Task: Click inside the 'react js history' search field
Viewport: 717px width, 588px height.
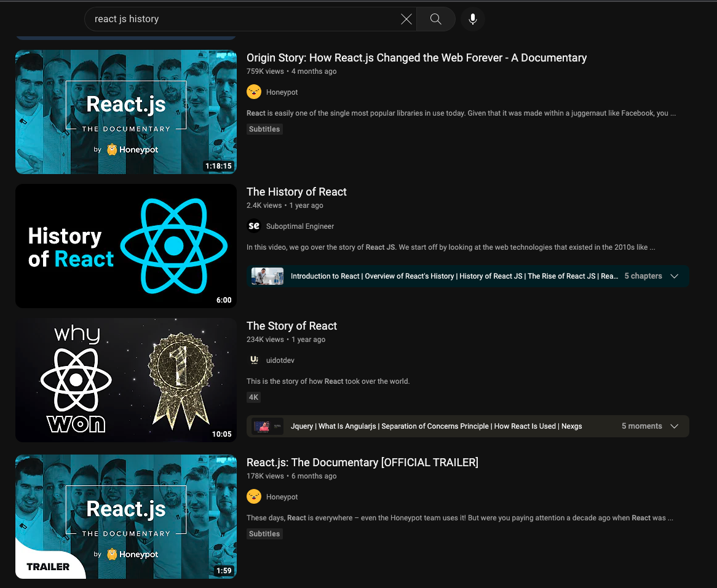Action: (242, 18)
